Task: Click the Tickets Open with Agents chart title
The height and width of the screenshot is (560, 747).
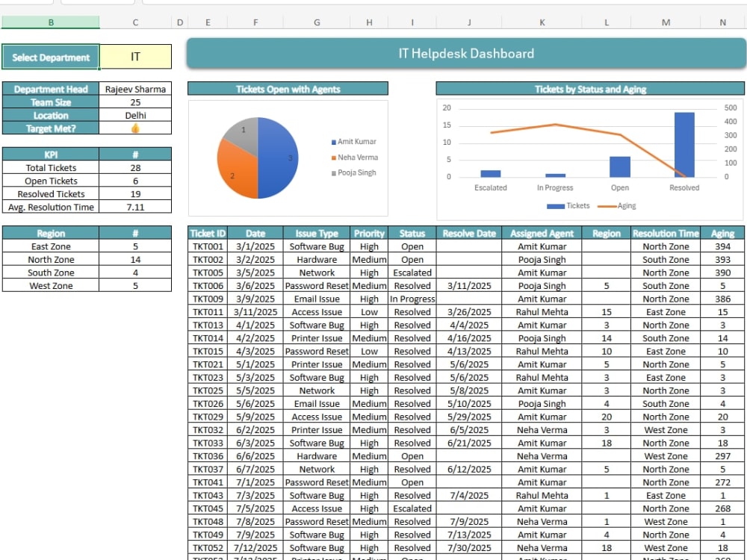Action: click(288, 89)
